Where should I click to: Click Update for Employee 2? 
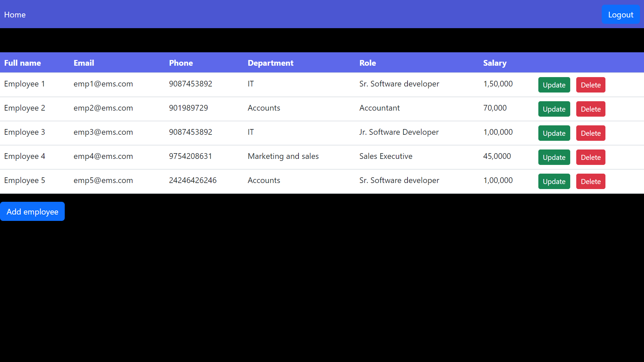coord(554,109)
